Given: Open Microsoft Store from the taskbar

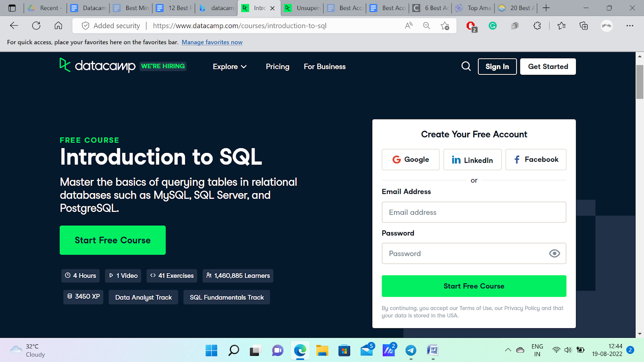Looking at the screenshot, I should pos(344,351).
